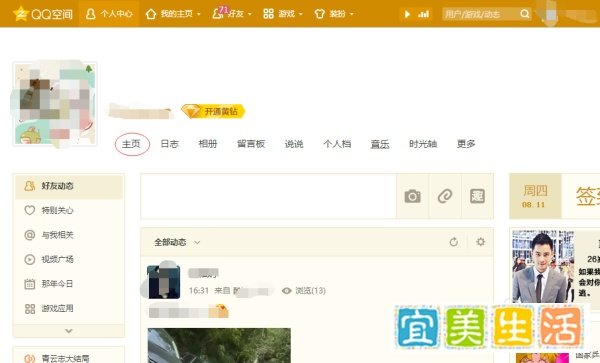Select 特别关心 heart item

point(69,210)
